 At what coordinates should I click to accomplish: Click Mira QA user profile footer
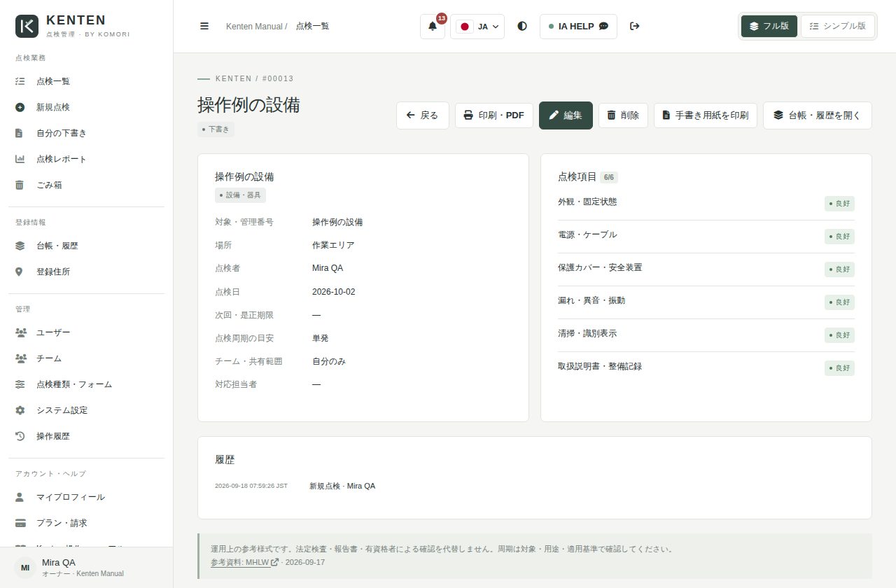[86, 568]
